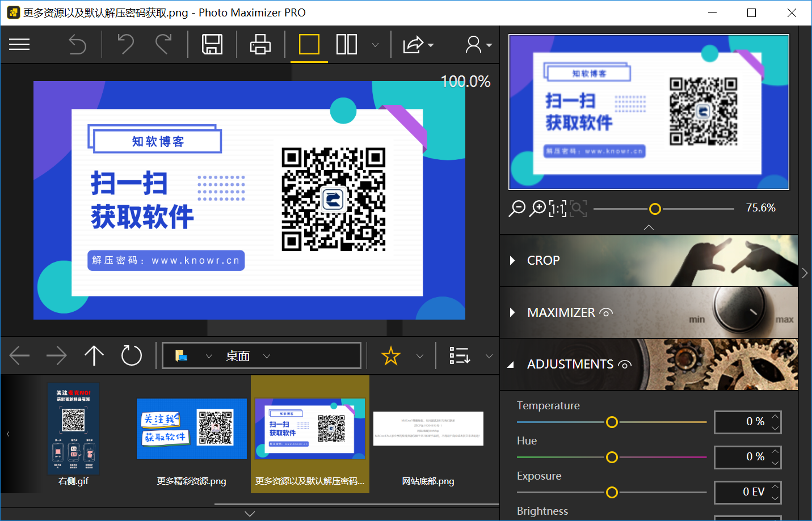This screenshot has width=812, height=521.
Task: Expand side panel with right edge arrow
Action: coord(805,273)
